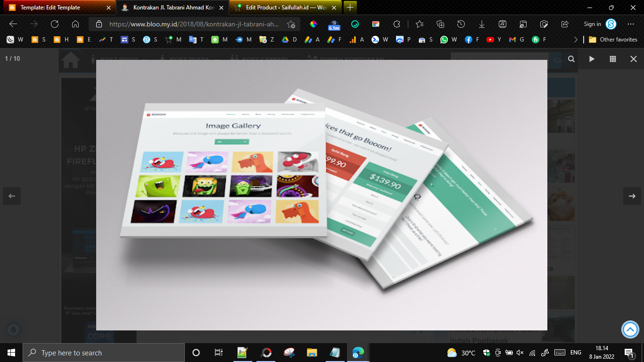Switch the ENG input language indicator
644x362 pixels.
[576, 353]
